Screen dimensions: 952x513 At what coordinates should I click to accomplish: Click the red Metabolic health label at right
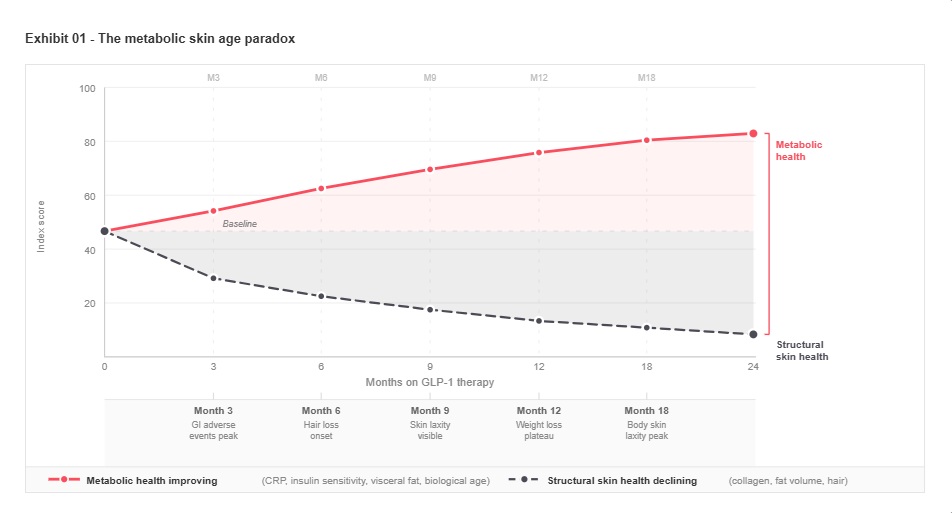798,151
